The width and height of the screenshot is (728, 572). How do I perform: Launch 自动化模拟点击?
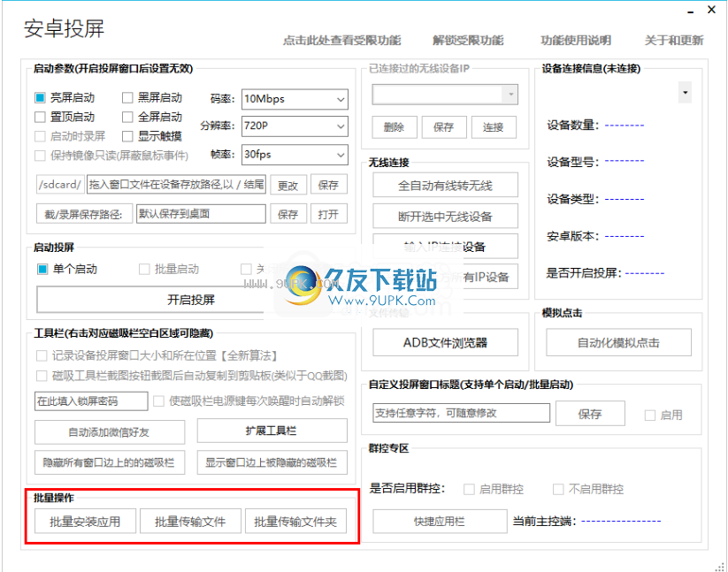coord(618,342)
